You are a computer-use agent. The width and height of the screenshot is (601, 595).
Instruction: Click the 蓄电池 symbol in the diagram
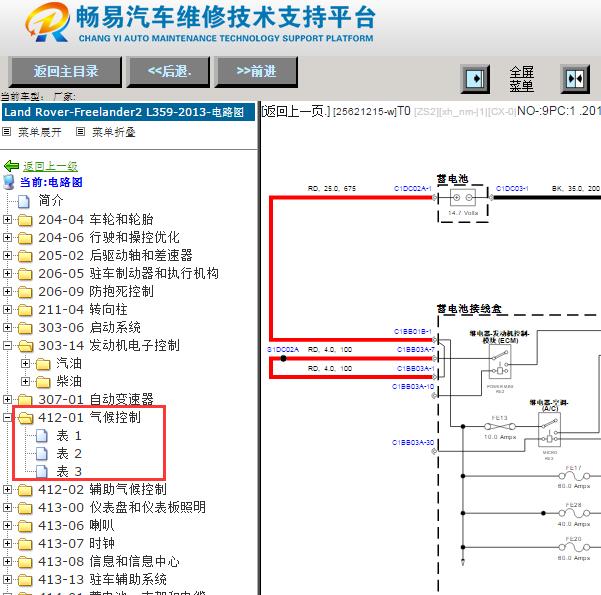click(463, 198)
